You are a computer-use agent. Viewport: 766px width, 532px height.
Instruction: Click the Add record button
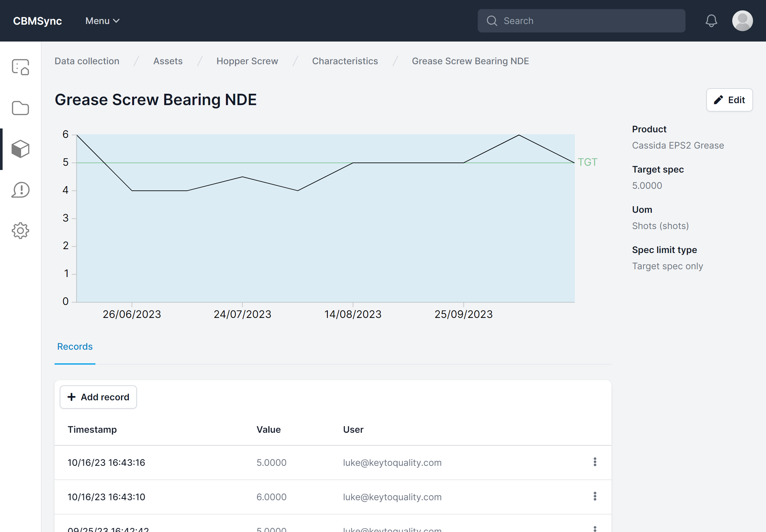(98, 397)
